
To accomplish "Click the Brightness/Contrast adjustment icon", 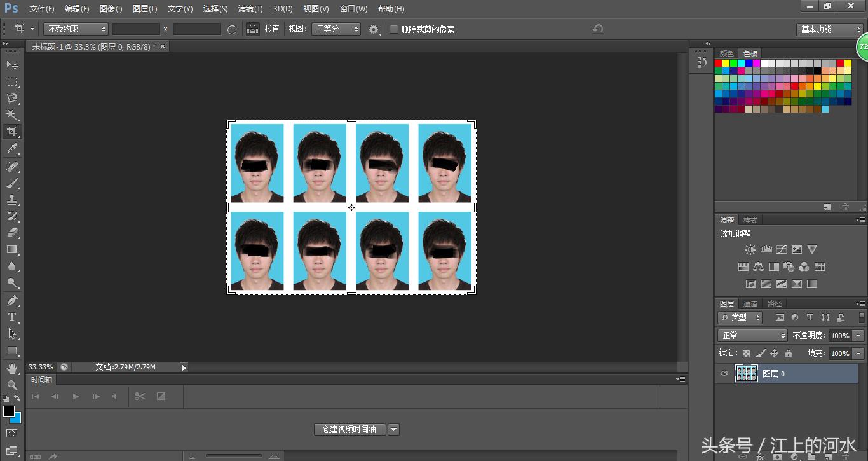I will [x=750, y=250].
